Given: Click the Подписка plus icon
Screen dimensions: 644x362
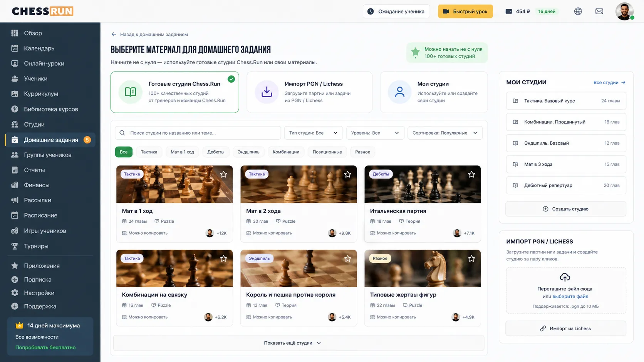Looking at the screenshot, I should (x=15, y=280).
